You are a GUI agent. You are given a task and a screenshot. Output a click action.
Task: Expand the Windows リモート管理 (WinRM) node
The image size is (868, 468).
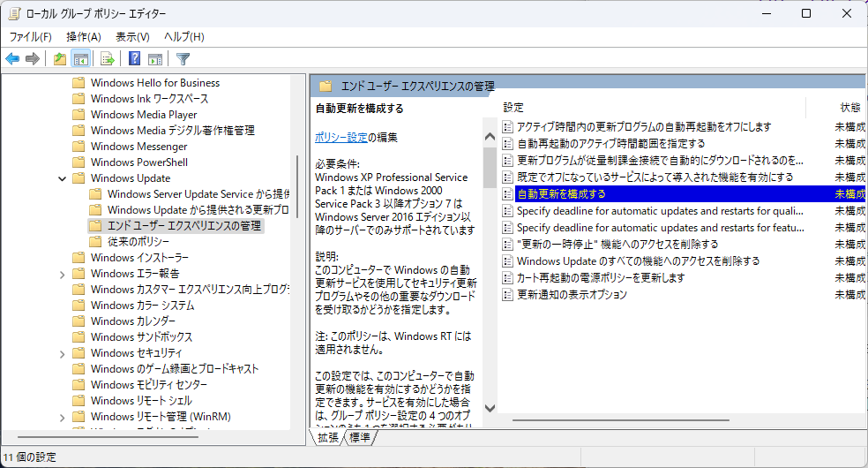point(62,418)
